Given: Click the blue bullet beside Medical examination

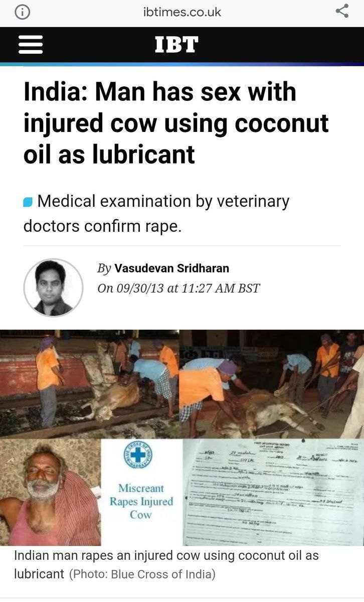Looking at the screenshot, I should tap(28, 202).
